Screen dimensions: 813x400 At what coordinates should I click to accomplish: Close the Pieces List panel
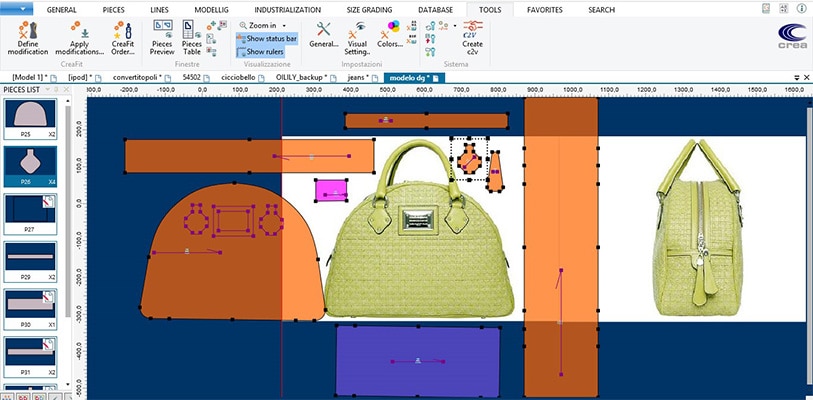click(66, 89)
